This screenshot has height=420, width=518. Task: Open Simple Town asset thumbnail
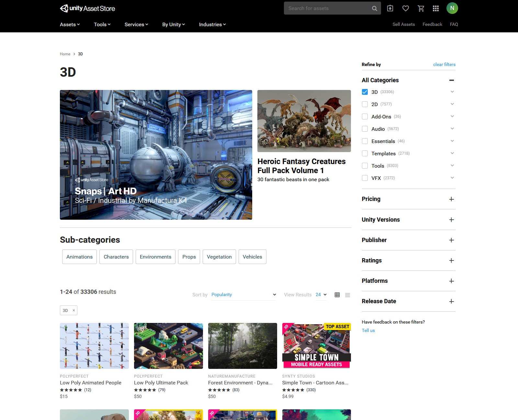[317, 346]
